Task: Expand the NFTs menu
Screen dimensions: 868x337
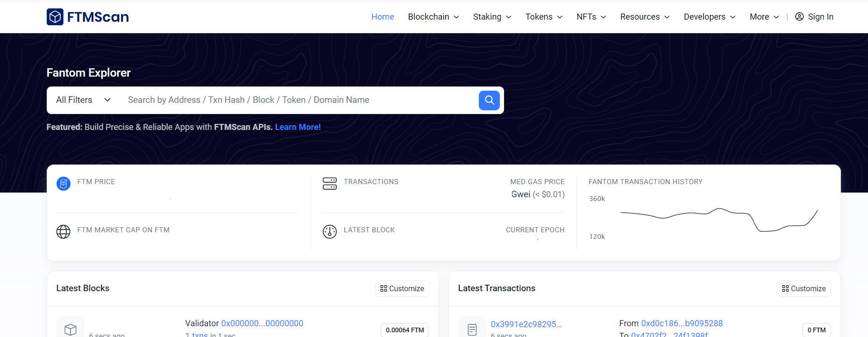Action: [x=591, y=17]
